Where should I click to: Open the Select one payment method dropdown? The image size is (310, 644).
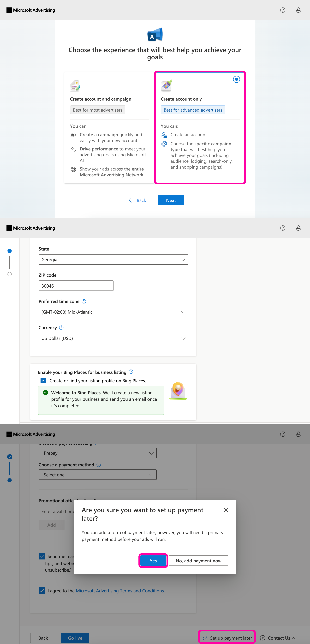pos(98,475)
